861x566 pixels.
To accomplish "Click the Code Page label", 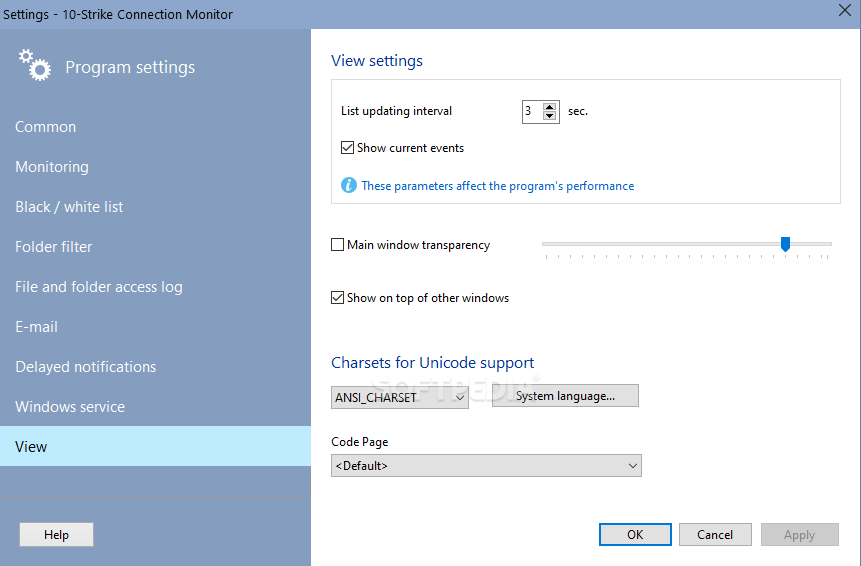I will (360, 442).
